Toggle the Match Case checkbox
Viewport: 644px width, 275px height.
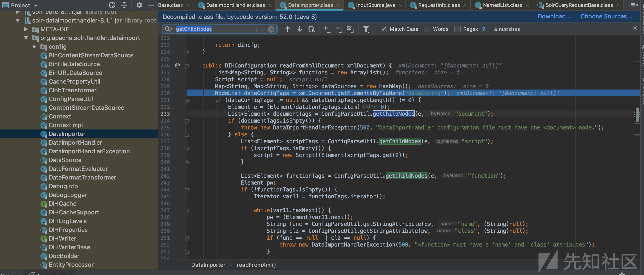click(x=384, y=29)
